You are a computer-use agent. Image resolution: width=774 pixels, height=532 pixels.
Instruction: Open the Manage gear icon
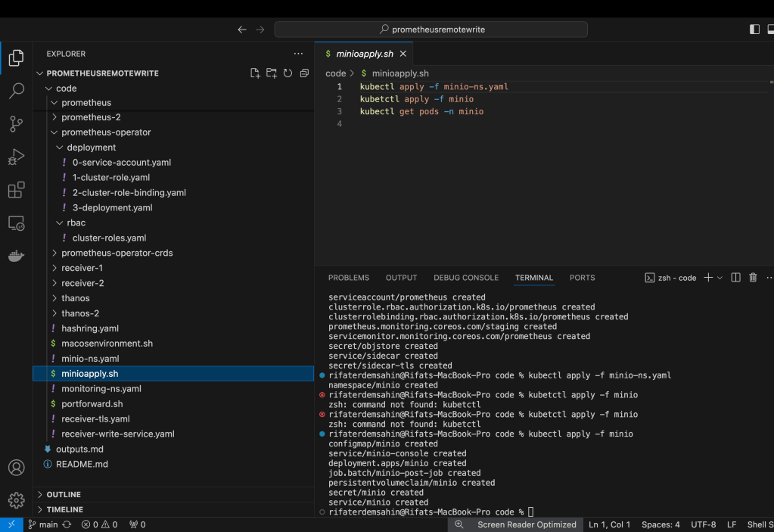[17, 500]
